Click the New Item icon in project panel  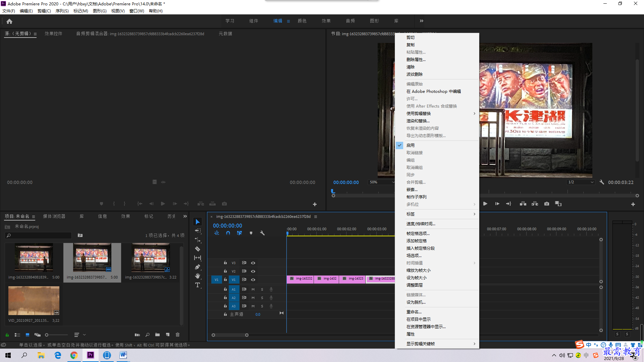(168, 335)
